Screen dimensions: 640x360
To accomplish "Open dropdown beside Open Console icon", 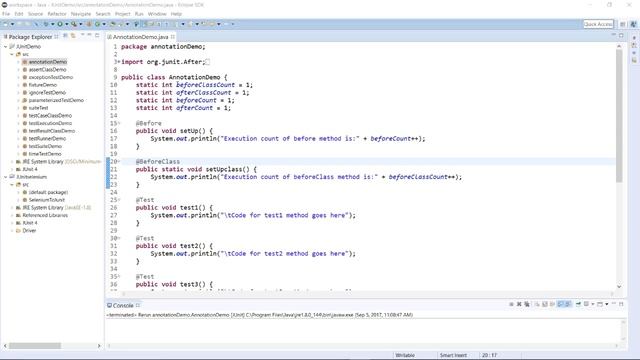I will coord(607,304).
